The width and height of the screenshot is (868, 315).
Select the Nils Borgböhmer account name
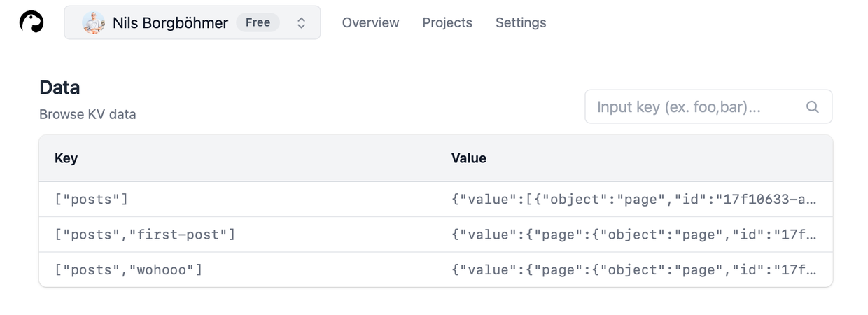(170, 22)
